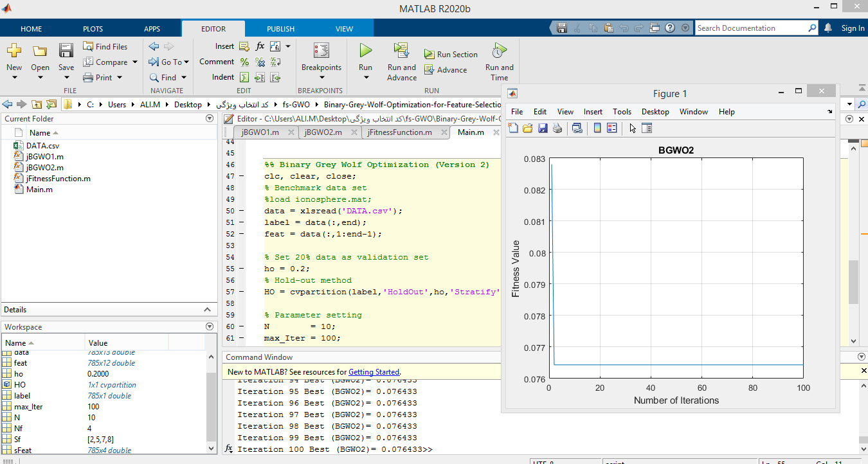Click Sign In
The width and height of the screenshot is (868, 464).
[853, 28]
